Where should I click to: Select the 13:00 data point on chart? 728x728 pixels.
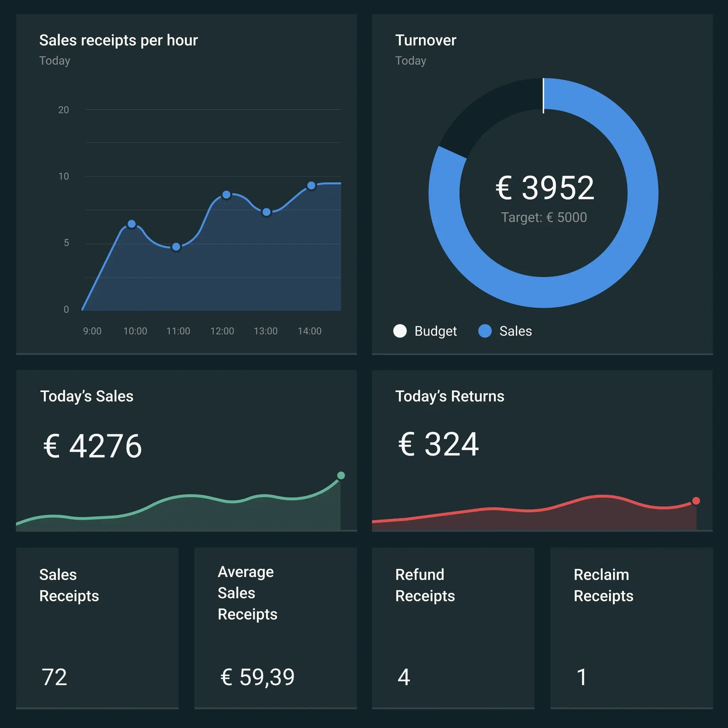(x=266, y=212)
